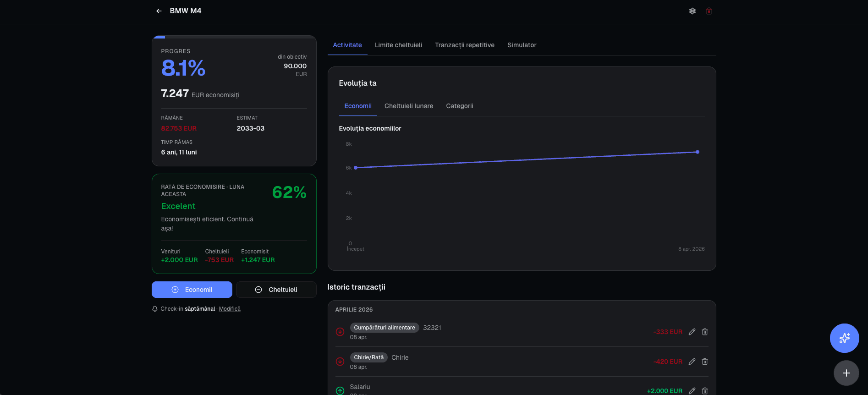
Task: Go back using the arrow beside BMW M4
Action: 159,11
